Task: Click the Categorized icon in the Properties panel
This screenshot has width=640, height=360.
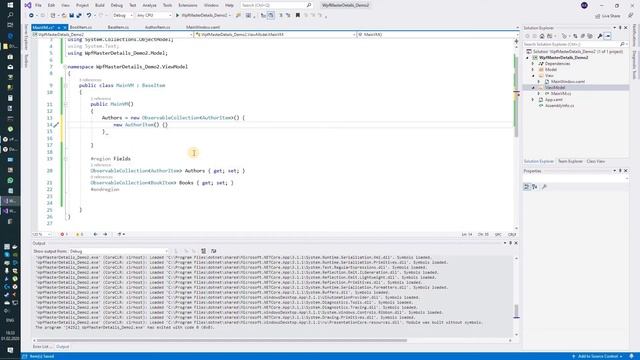Action: click(527, 187)
